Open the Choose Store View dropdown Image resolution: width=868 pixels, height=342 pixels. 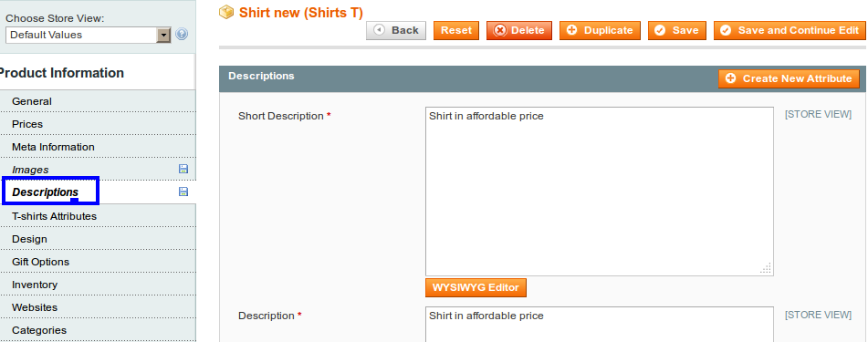coord(89,35)
